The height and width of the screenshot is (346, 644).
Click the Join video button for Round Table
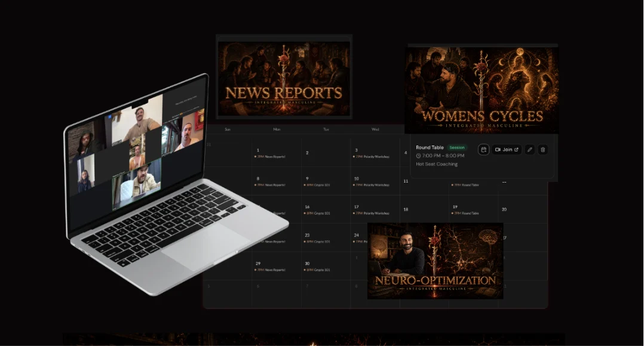pos(507,150)
